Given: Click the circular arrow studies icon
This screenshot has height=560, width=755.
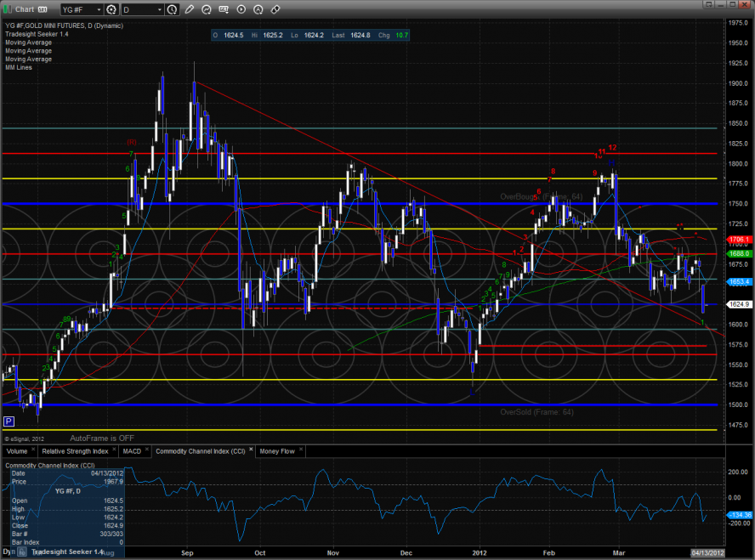Looking at the screenshot, I should [x=208, y=10].
